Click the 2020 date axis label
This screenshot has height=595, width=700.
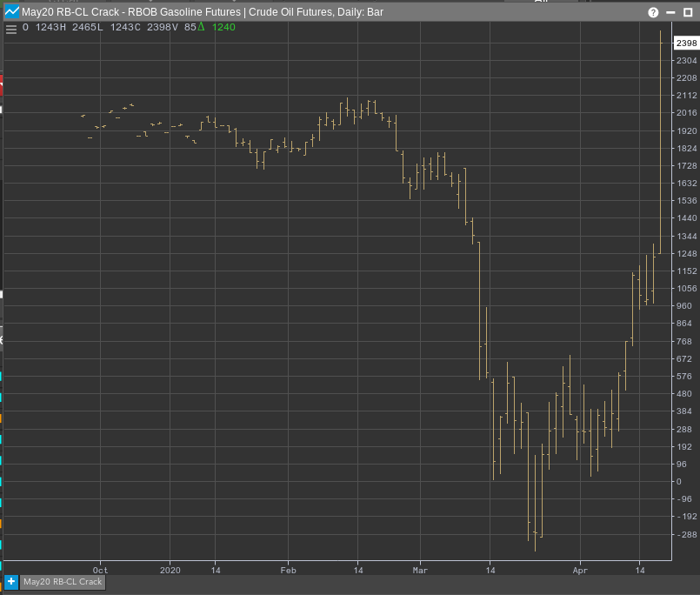coord(170,570)
